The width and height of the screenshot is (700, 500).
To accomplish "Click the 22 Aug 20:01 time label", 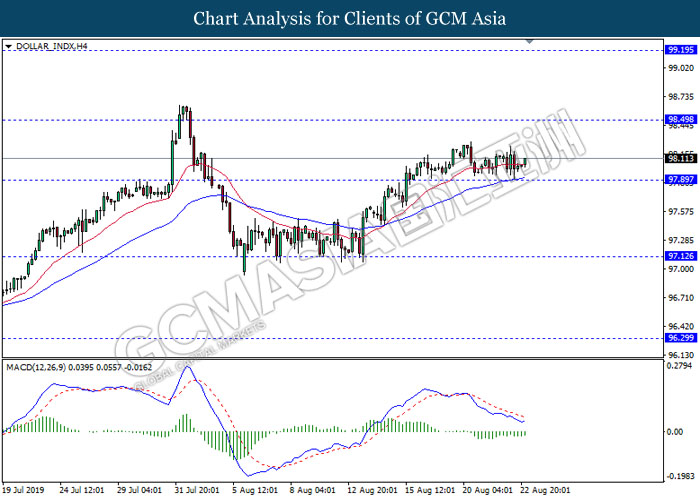I will [546, 490].
